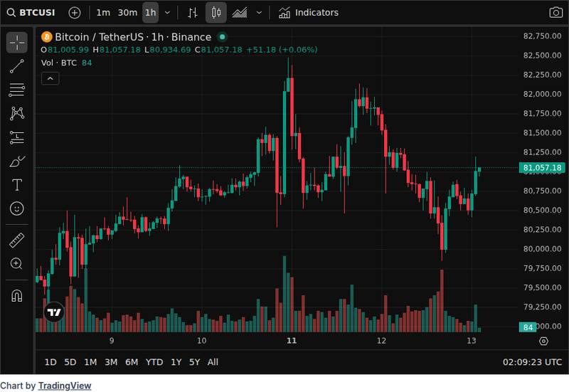The width and height of the screenshot is (569, 392).
Task: Set the range to 3M
Action: pos(111,362)
